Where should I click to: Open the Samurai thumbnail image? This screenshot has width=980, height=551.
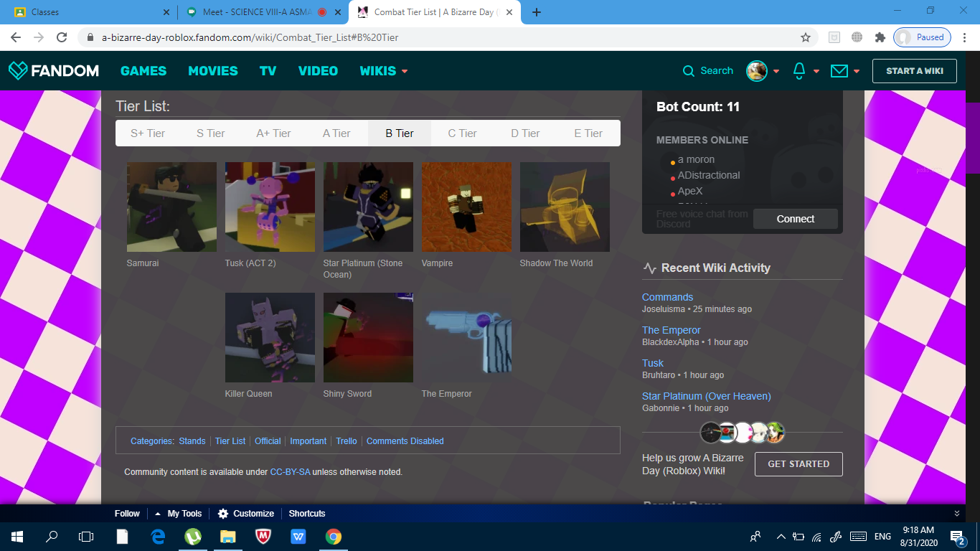pyautogui.click(x=171, y=207)
